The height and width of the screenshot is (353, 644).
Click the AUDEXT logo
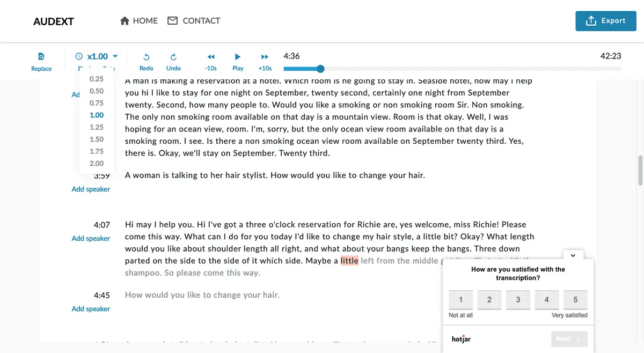(54, 21)
